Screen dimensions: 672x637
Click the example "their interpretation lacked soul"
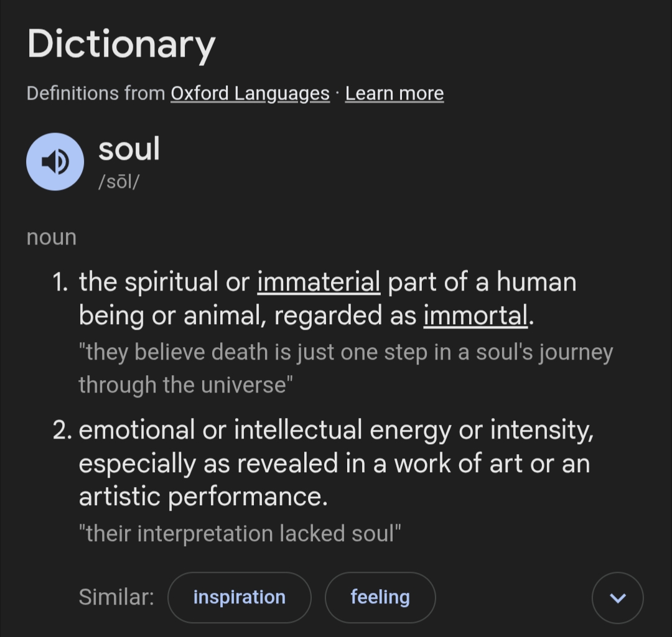coord(240,534)
